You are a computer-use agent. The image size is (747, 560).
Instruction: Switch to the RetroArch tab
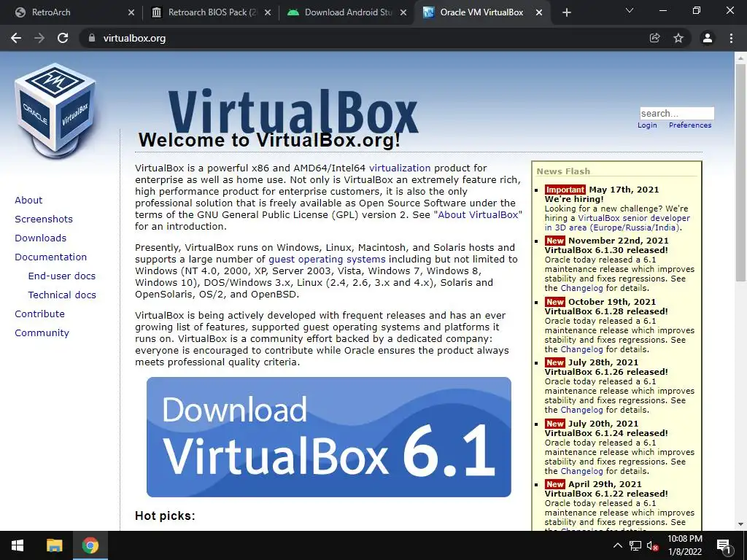tap(71, 12)
